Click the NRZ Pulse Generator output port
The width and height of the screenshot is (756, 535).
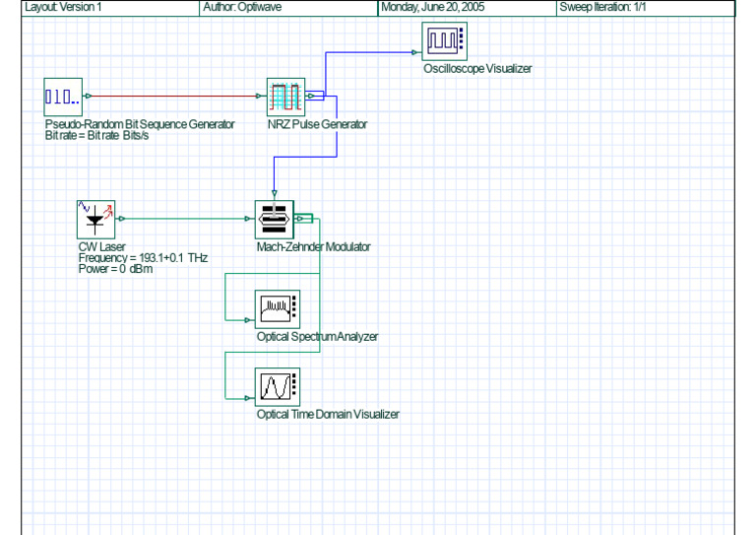[x=311, y=96]
